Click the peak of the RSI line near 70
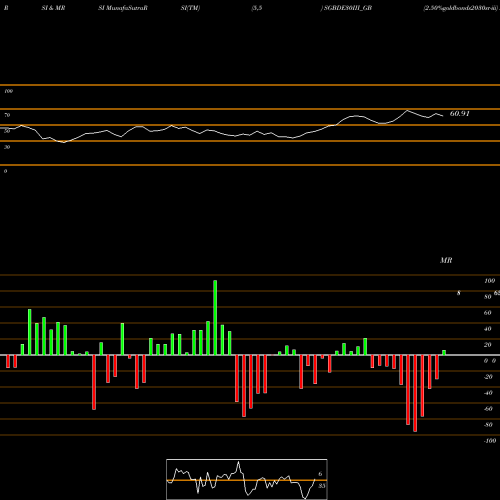 coord(407,110)
